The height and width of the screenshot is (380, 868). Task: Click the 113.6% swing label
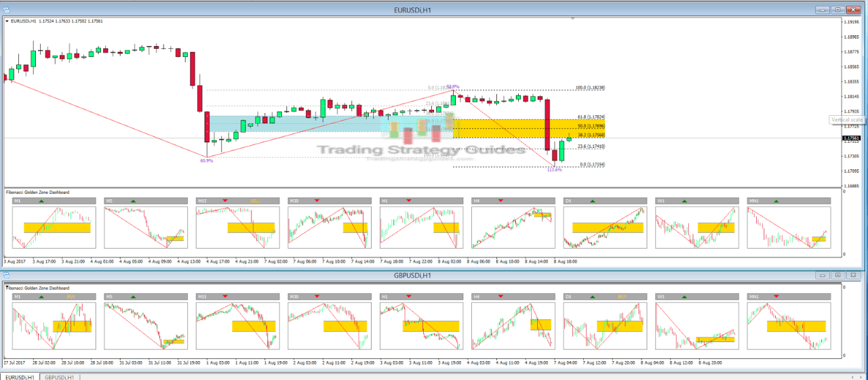point(555,170)
